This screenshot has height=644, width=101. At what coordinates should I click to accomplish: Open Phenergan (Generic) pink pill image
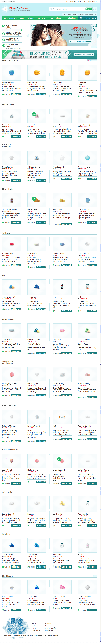click(11, 374)
